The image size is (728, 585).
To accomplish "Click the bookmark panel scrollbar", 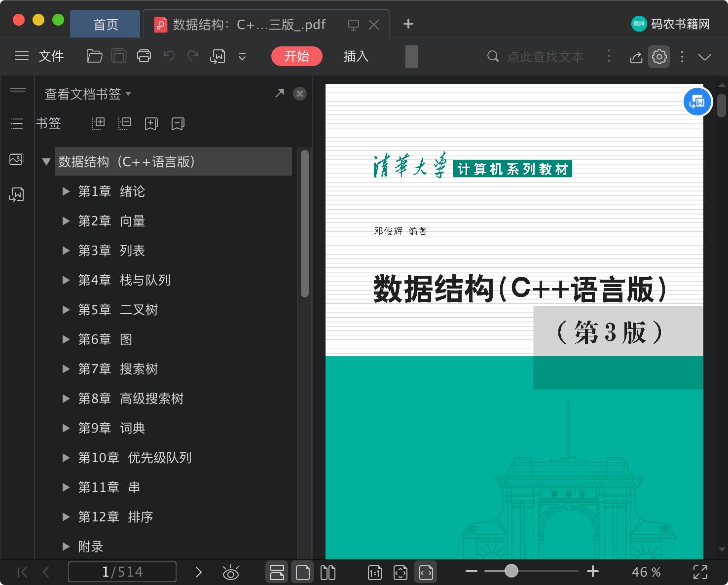I will [305, 223].
